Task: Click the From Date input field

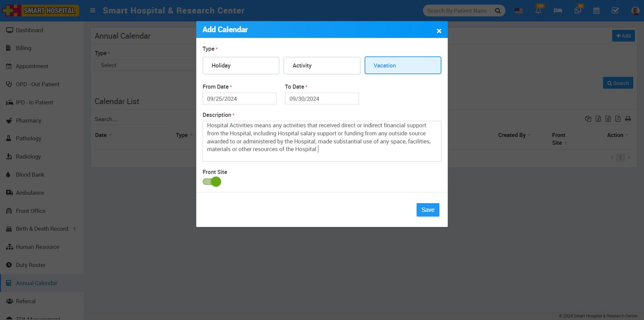Action: coord(239,99)
